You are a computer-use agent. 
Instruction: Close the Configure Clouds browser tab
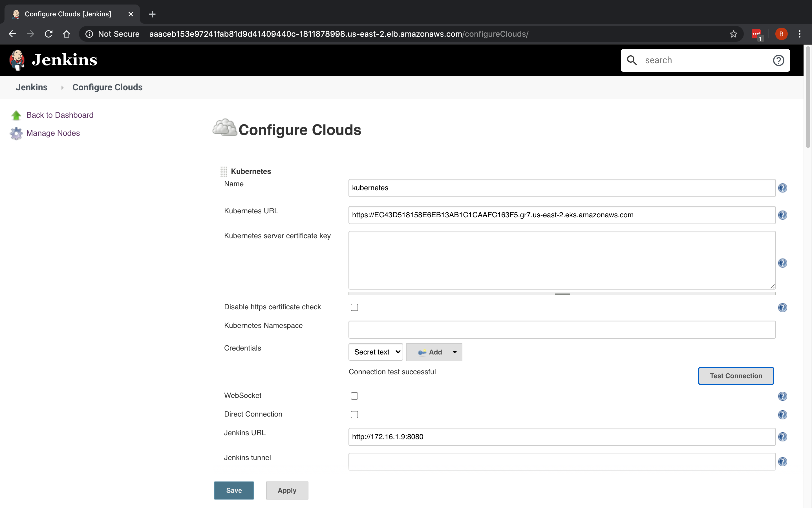click(131, 14)
